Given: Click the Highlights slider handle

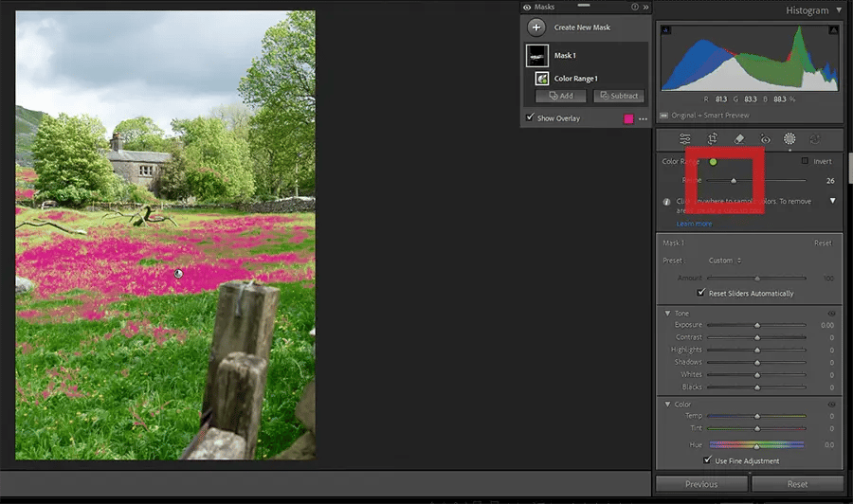Looking at the screenshot, I should coord(757,351).
